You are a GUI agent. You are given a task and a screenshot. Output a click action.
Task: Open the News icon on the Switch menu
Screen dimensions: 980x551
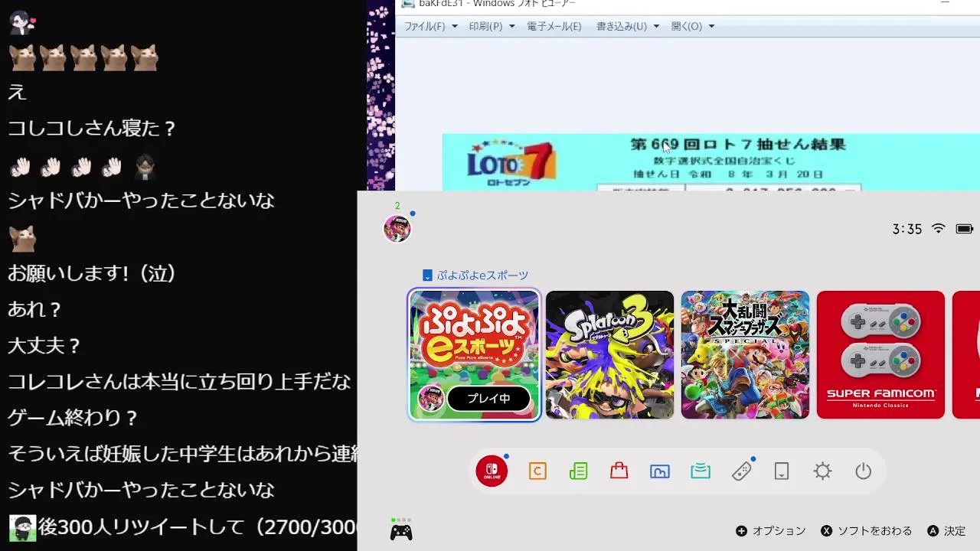tap(578, 471)
